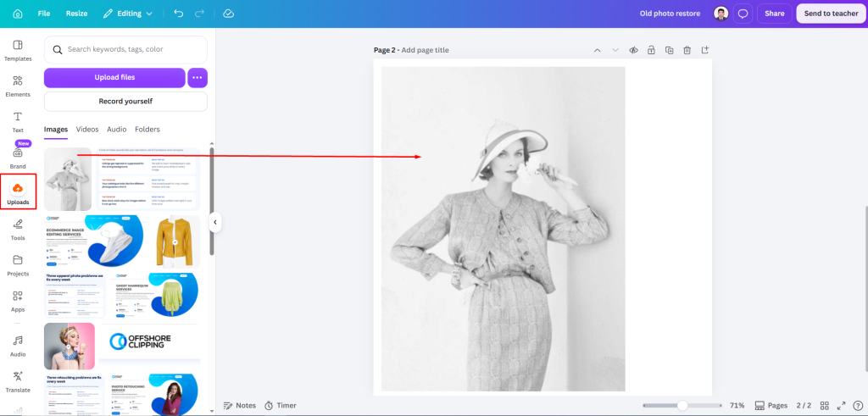Open the Uploads panel

18,192
